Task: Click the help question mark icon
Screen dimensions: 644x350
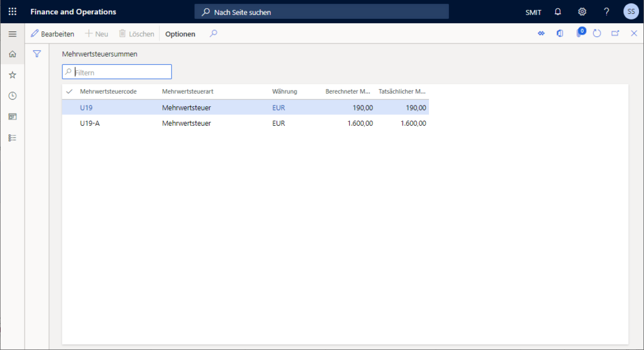Action: point(606,12)
